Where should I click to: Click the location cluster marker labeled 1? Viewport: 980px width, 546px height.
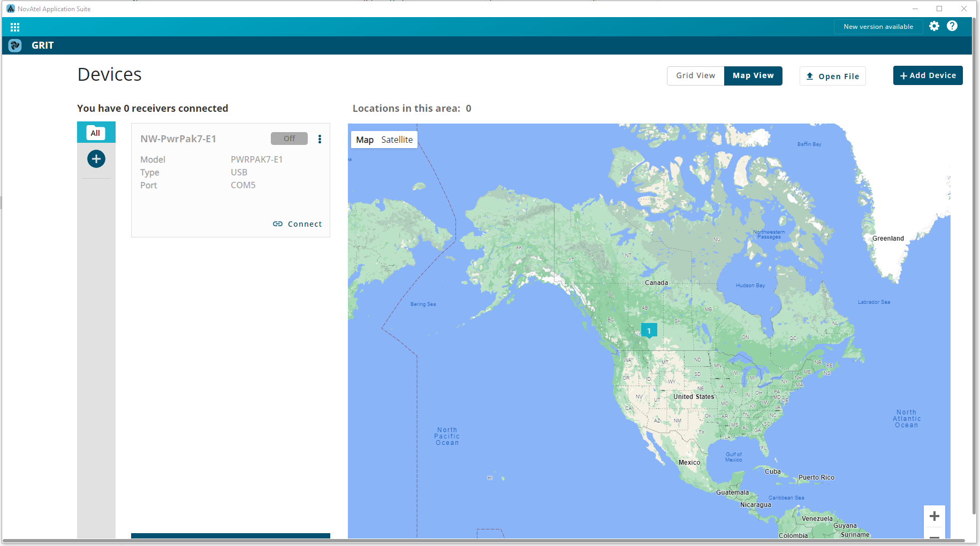(x=649, y=330)
